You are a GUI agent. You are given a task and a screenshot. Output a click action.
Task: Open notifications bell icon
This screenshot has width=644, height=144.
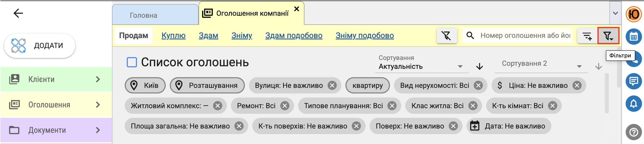(x=634, y=104)
